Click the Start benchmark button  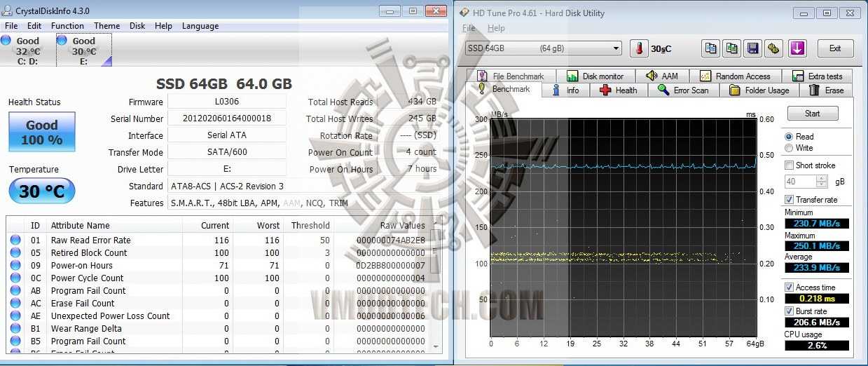tap(813, 113)
